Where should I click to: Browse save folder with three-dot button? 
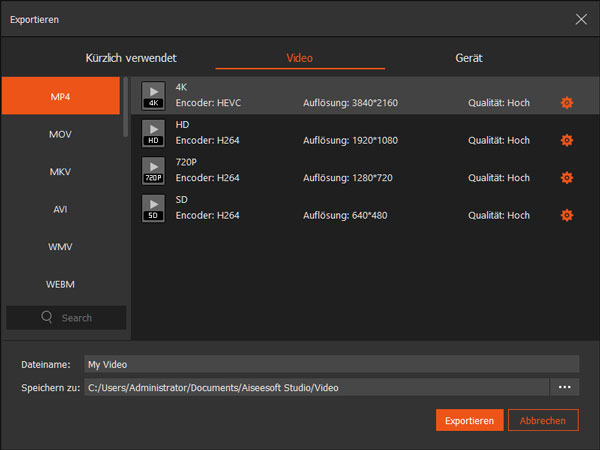point(565,387)
